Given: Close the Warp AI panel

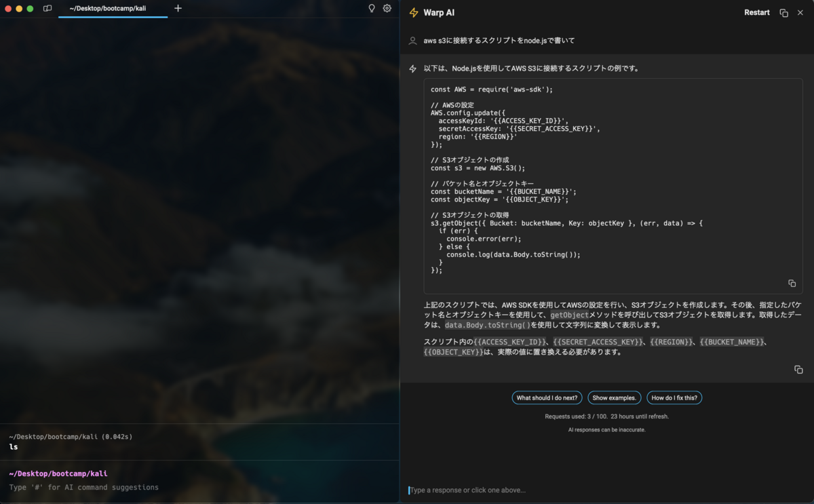Looking at the screenshot, I should pos(800,12).
